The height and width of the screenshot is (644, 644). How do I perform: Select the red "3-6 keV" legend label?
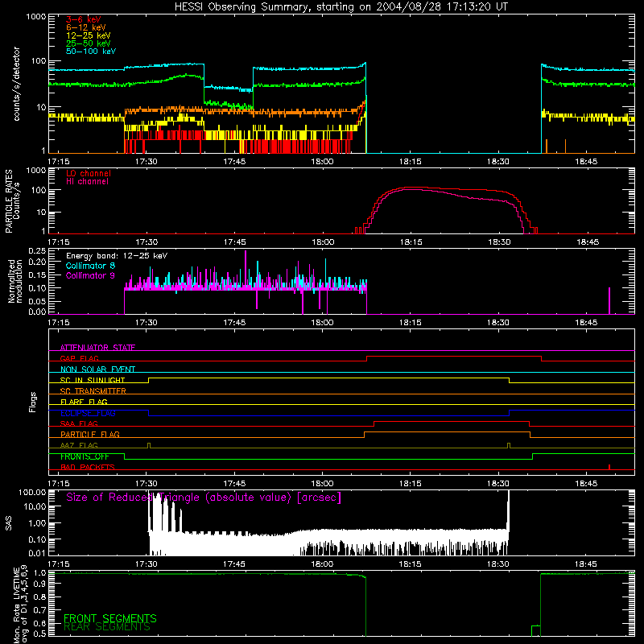coord(84,19)
